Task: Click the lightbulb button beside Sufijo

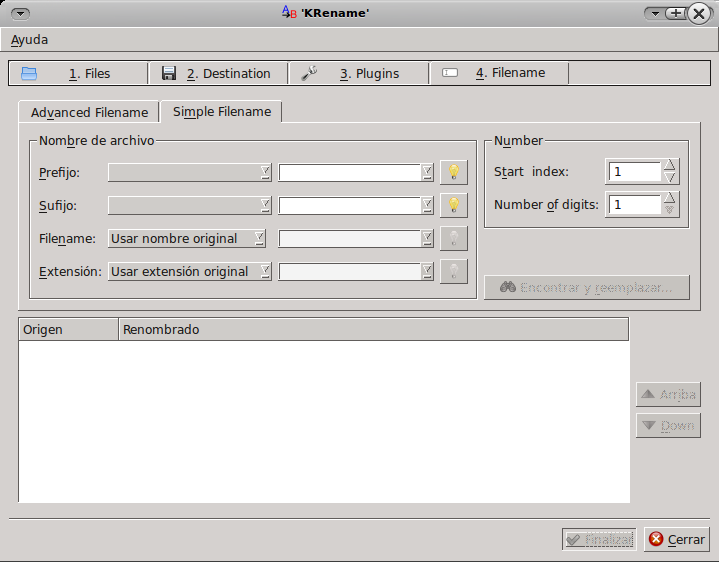Action: coord(454,205)
